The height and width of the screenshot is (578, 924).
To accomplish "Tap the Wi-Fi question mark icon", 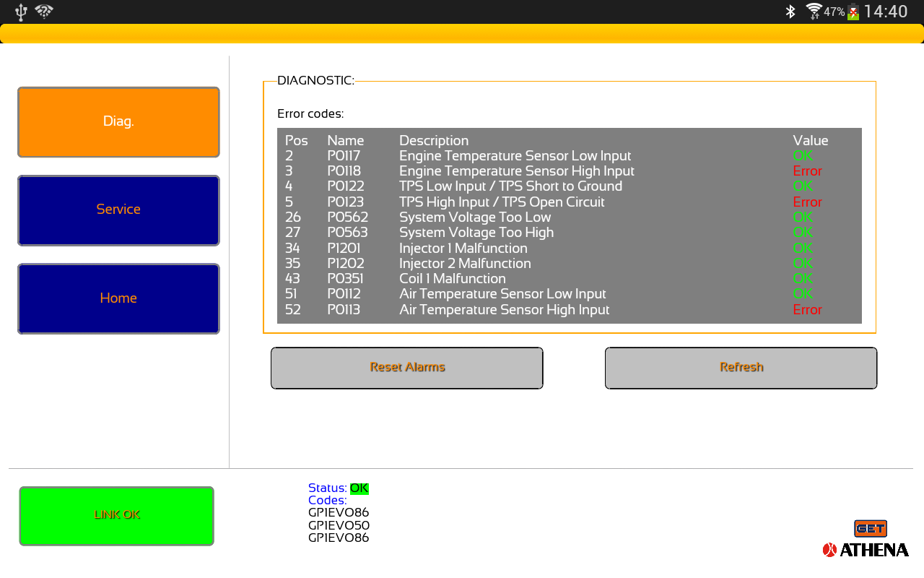I will [x=44, y=12].
